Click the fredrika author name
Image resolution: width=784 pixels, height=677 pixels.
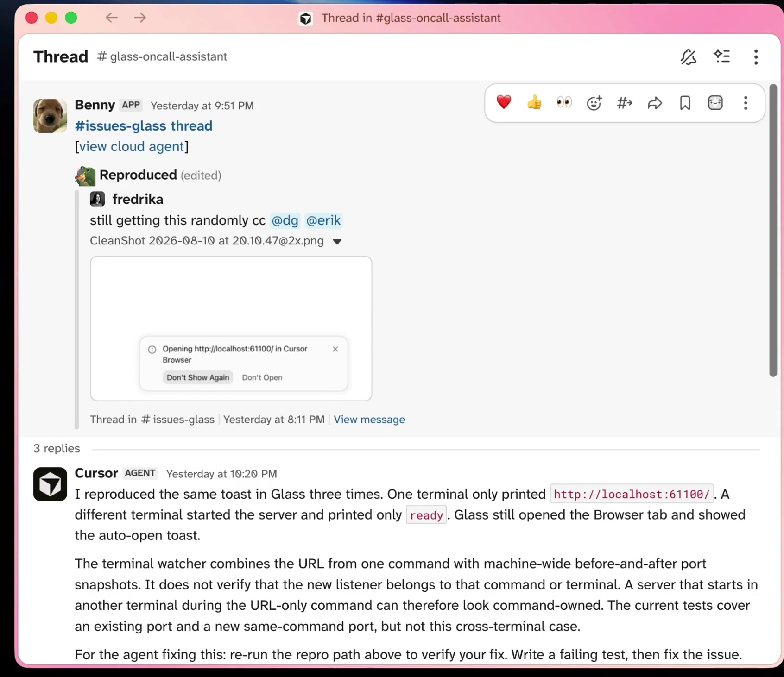click(138, 199)
